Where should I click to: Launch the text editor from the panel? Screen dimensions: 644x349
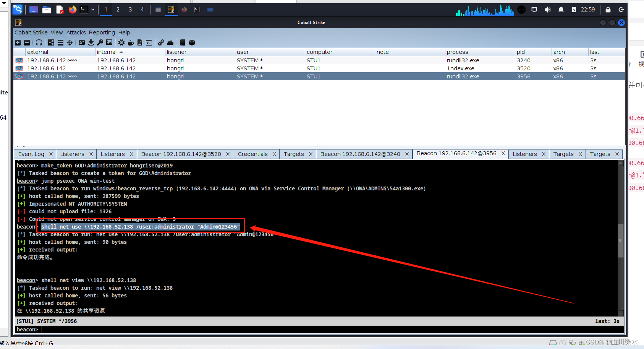60,10
